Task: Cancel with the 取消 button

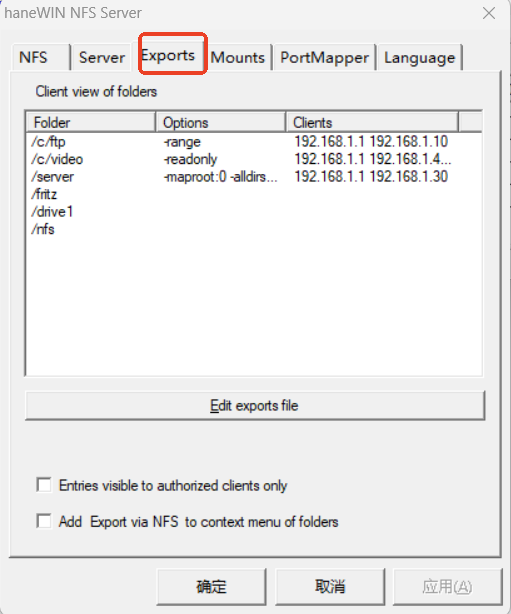Action: coord(330,587)
